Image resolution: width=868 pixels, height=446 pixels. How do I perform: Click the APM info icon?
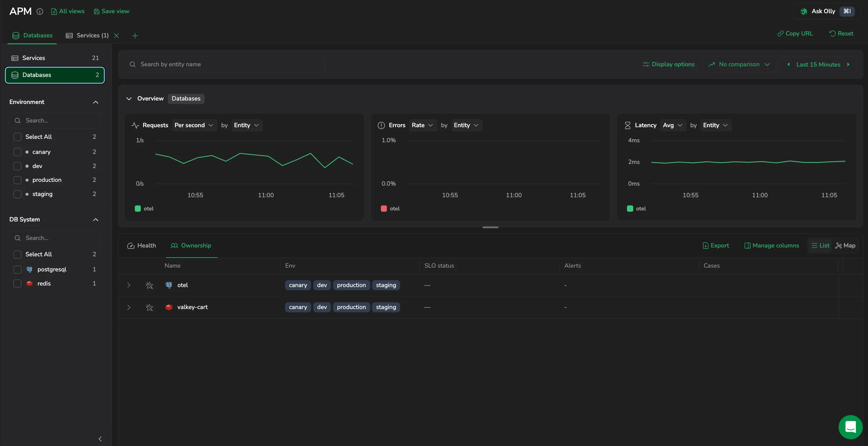tap(40, 11)
